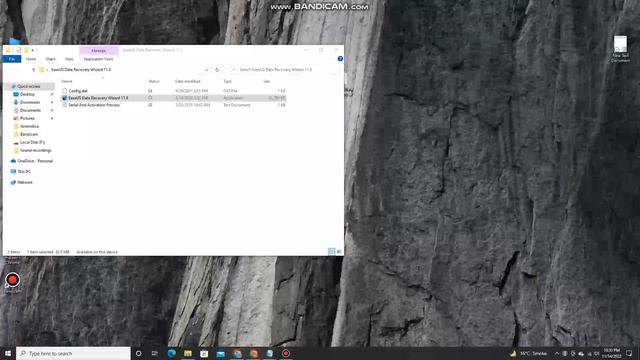Launch Microsoft Edge from taskbar
640x360 pixels.
171,353
